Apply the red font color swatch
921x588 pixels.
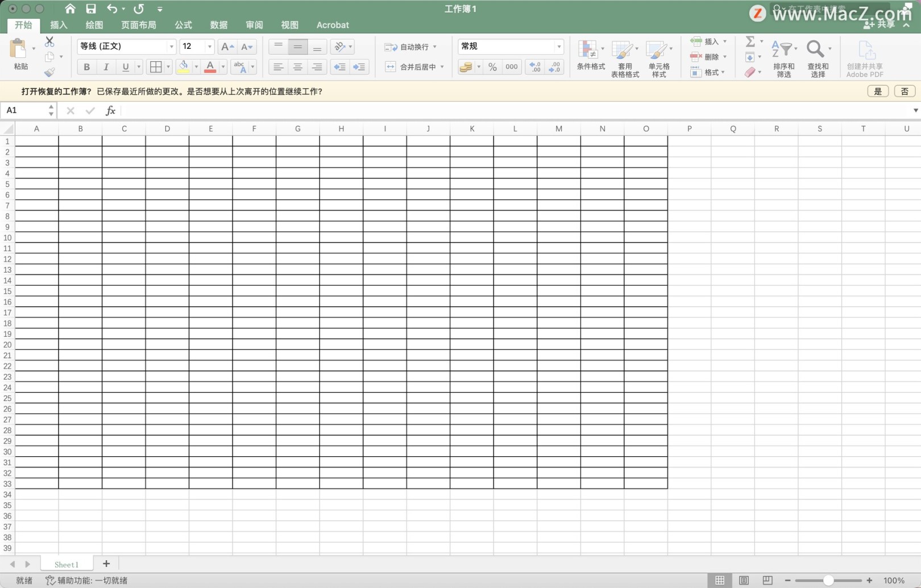pos(210,67)
